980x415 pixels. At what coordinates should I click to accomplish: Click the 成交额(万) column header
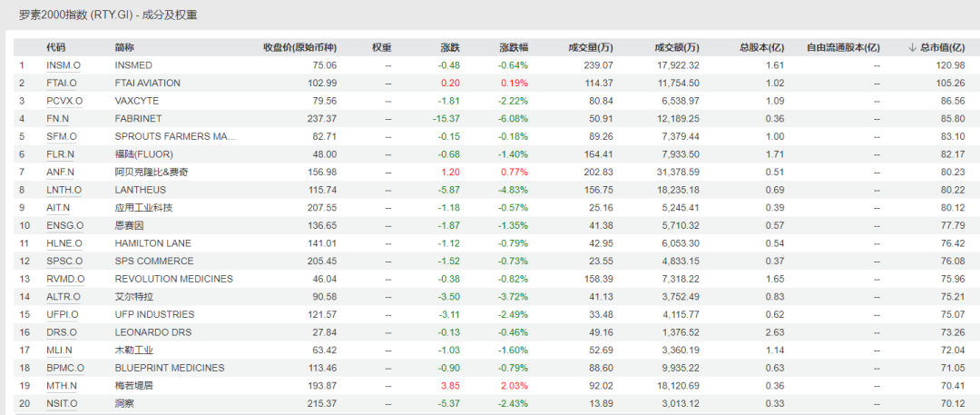click(677, 47)
